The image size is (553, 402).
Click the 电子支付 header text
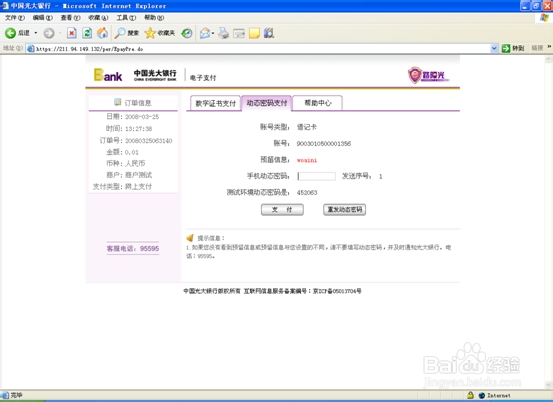203,78
